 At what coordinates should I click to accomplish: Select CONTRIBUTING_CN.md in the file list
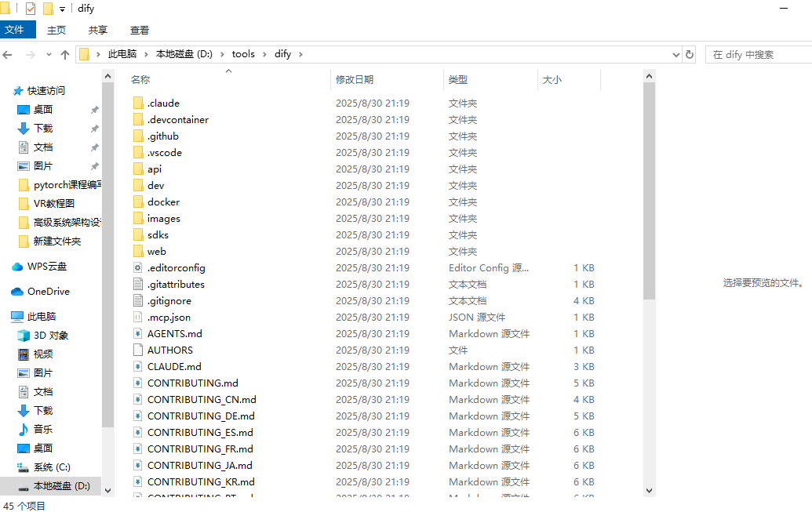(202, 400)
